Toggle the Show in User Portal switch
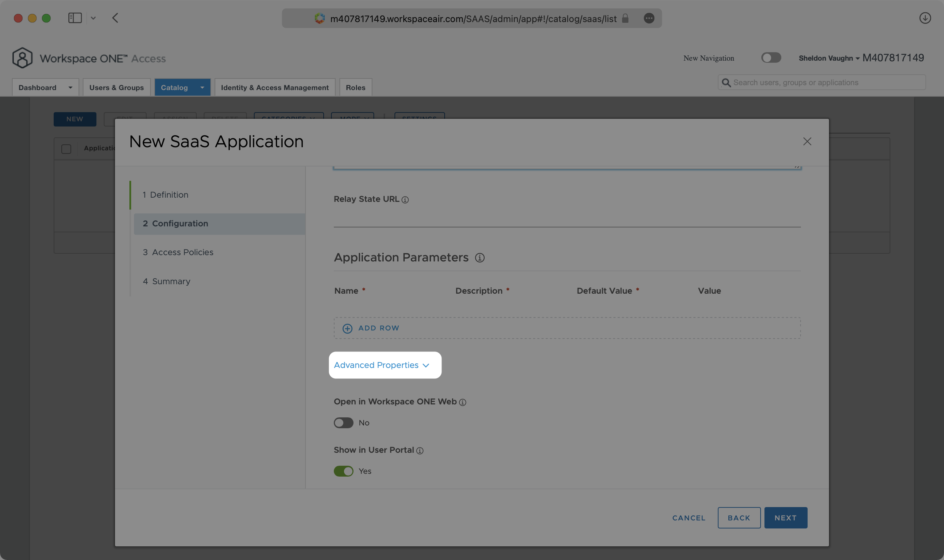This screenshot has height=560, width=944. click(344, 471)
